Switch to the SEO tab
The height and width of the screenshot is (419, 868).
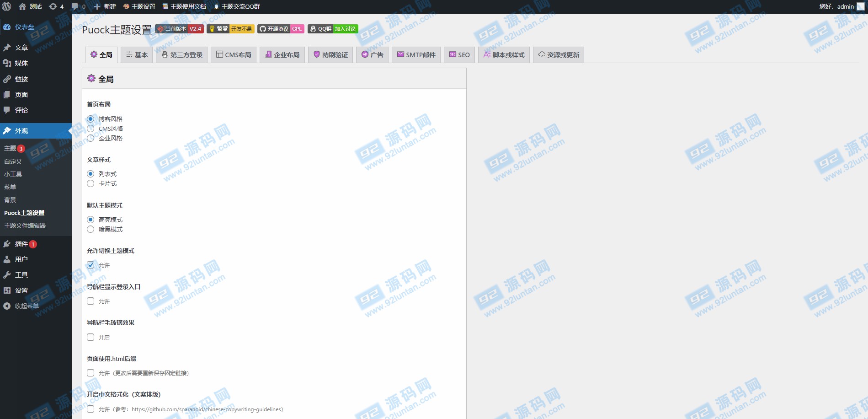click(x=459, y=55)
